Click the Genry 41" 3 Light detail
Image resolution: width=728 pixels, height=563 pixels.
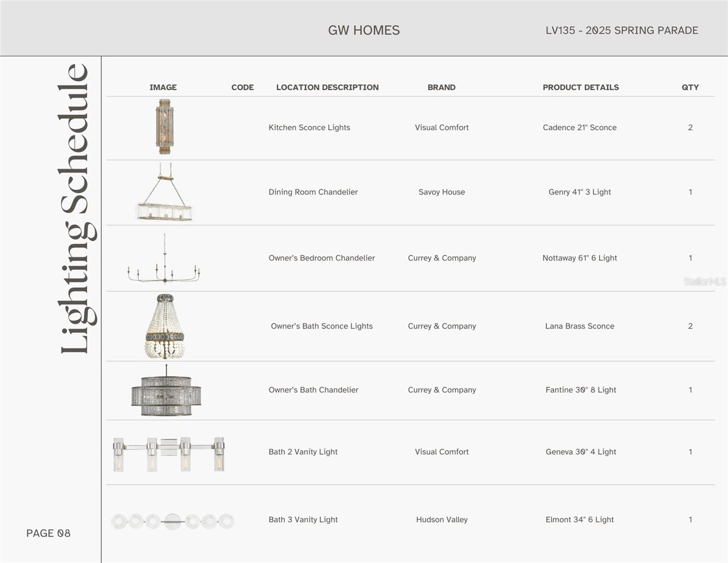tap(580, 192)
